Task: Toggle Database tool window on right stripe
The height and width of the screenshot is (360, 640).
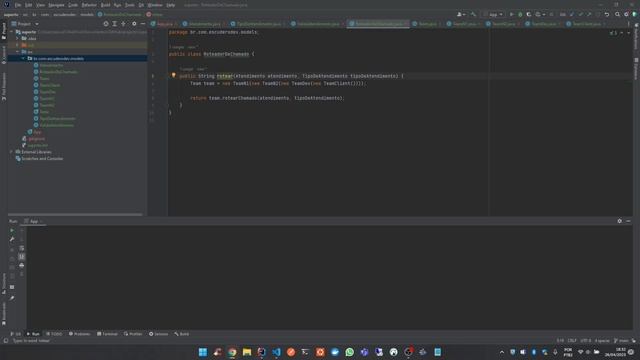Action: tap(636, 69)
